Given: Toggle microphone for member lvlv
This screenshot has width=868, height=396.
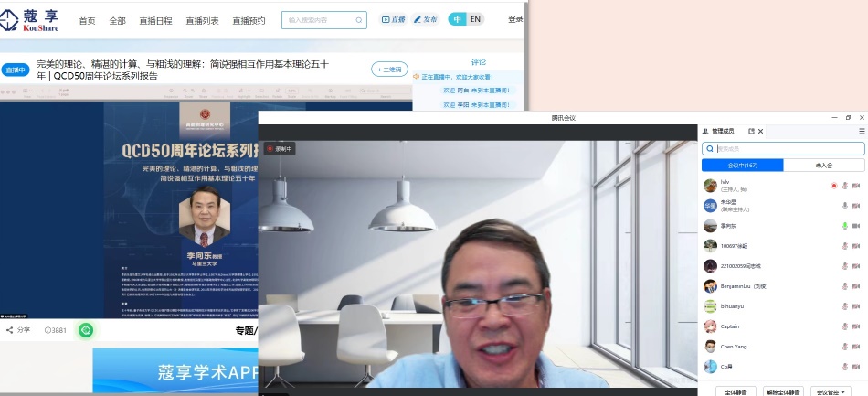Looking at the screenshot, I should tap(844, 186).
